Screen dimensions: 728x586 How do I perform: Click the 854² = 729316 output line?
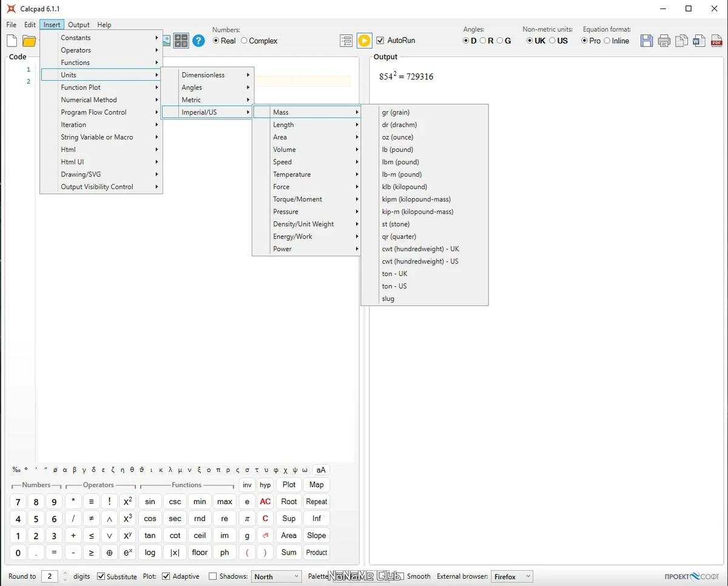(x=406, y=76)
